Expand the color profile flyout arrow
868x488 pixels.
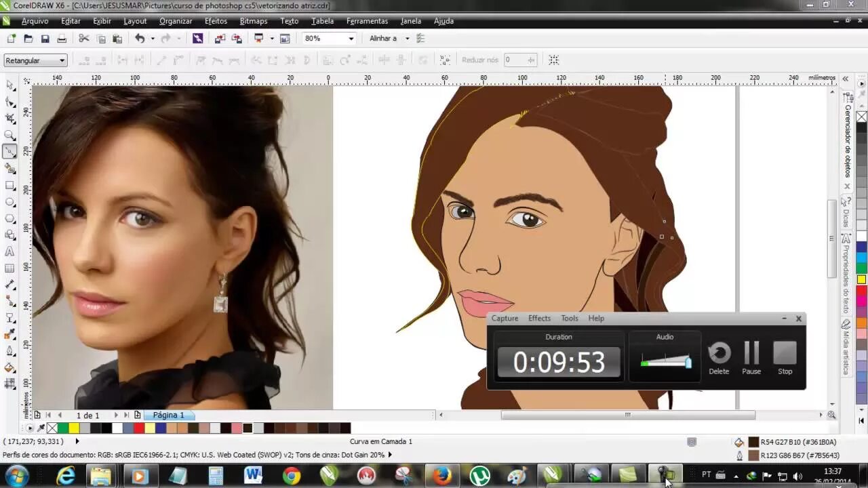pyautogui.click(x=390, y=455)
